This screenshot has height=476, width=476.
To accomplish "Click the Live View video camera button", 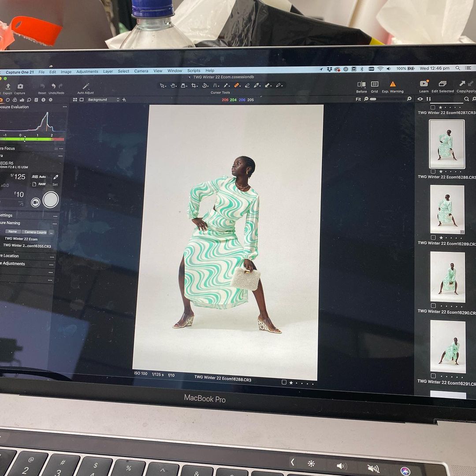I will (x=36, y=202).
